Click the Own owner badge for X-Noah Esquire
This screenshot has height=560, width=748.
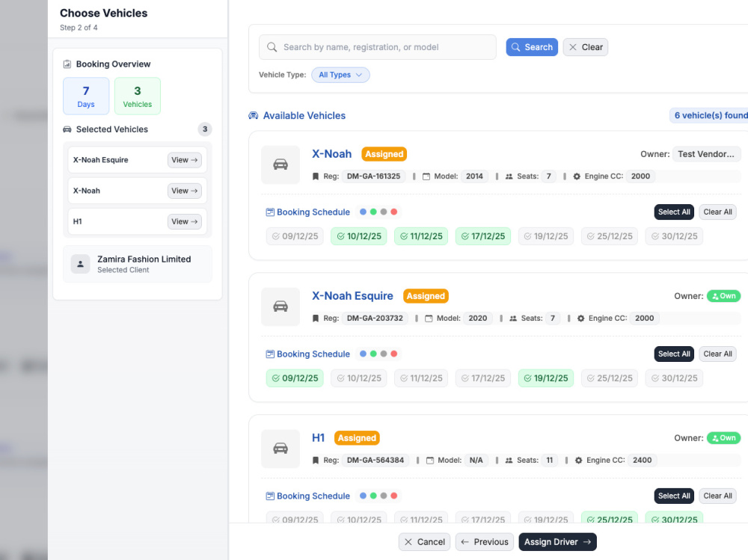(x=723, y=296)
